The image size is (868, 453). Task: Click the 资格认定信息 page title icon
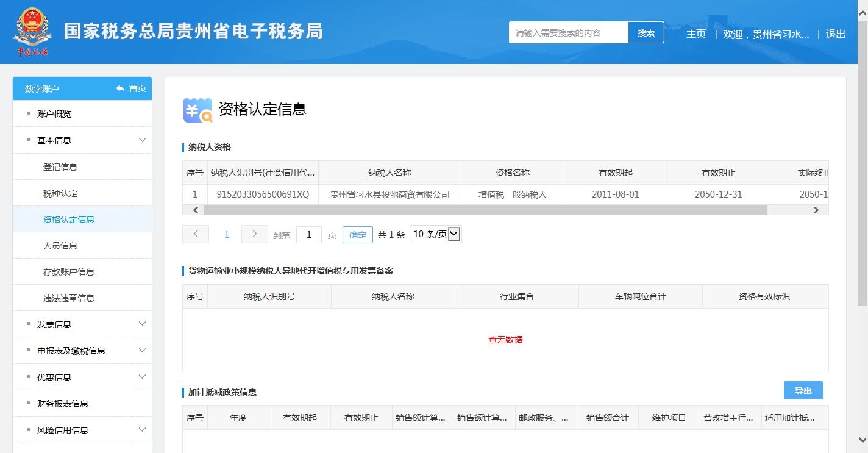[197, 110]
